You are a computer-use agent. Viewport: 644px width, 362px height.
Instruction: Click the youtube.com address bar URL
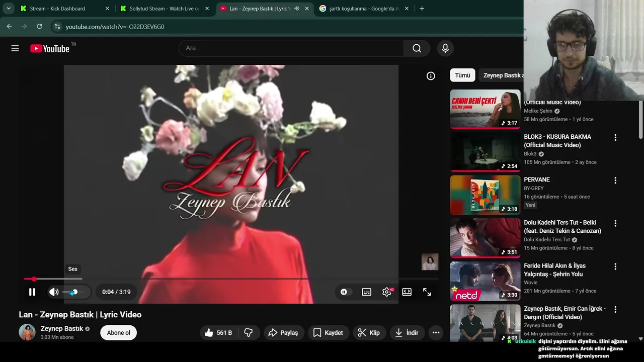click(115, 27)
